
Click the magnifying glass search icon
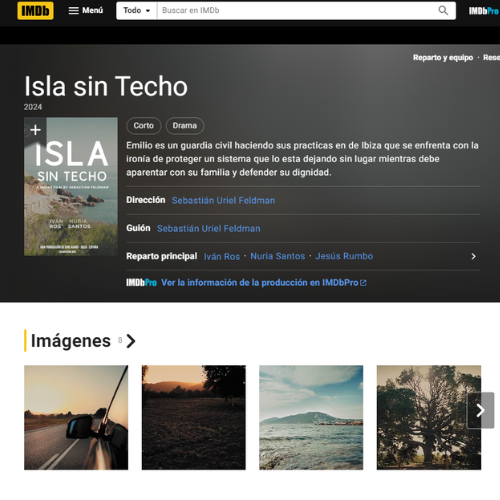click(443, 11)
